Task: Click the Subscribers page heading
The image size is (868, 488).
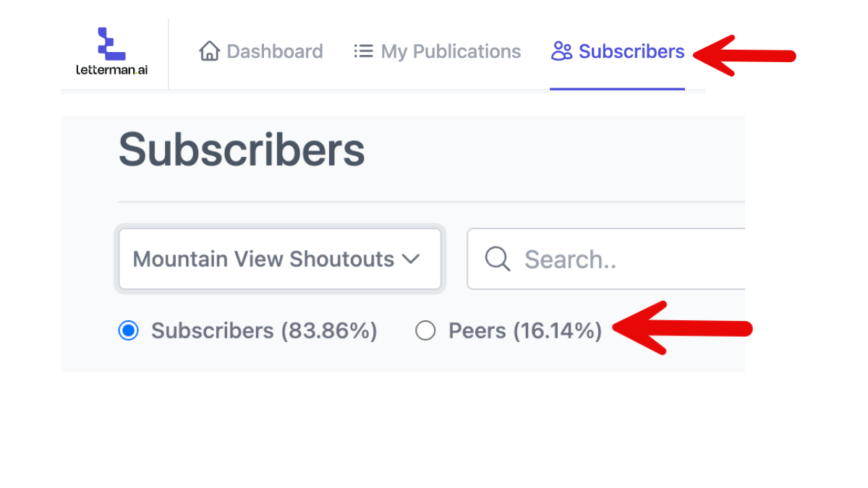Action: [x=242, y=150]
